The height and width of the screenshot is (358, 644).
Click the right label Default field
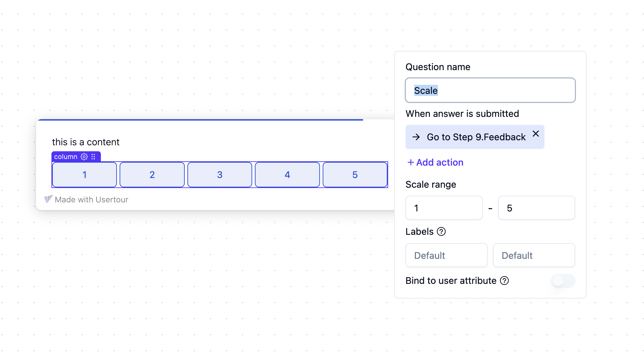tap(534, 255)
